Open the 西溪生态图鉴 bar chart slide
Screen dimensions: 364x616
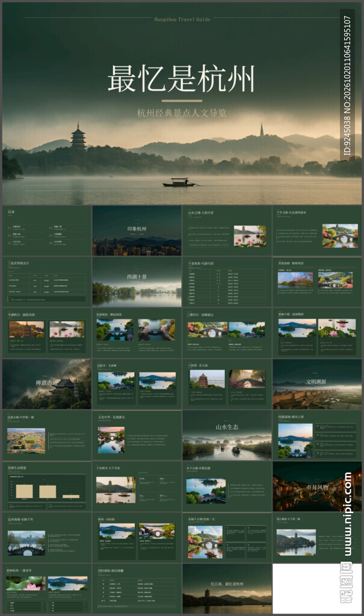coord(47,486)
